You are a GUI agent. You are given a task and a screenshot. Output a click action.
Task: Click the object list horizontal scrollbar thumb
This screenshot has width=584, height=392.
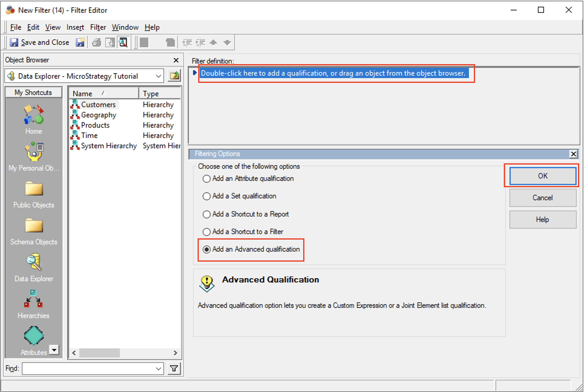point(100,353)
